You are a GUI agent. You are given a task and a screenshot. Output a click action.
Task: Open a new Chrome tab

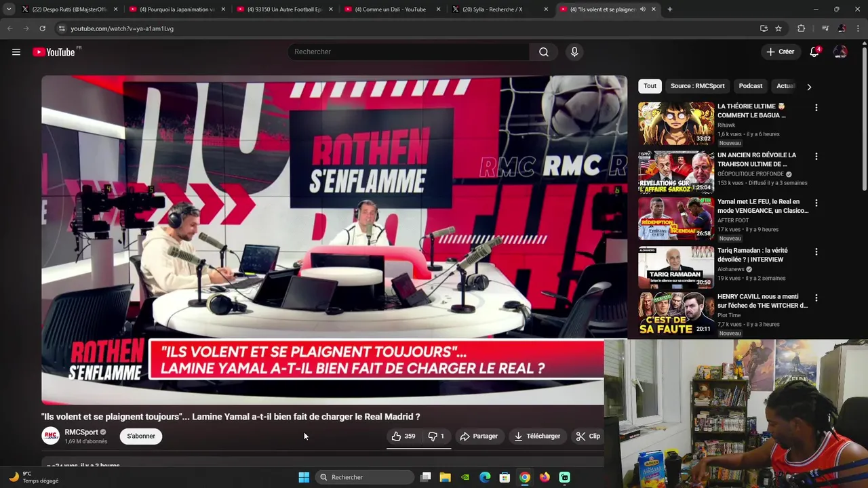[670, 9]
